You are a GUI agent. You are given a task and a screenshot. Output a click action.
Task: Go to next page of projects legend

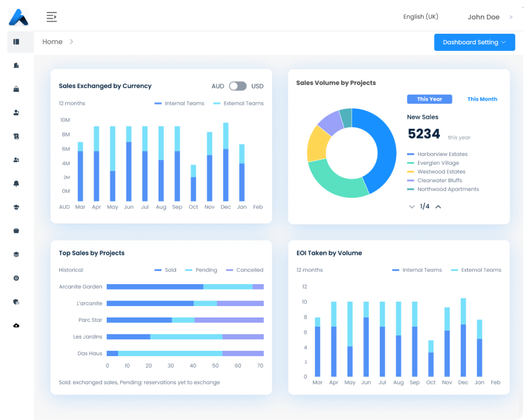(x=438, y=207)
